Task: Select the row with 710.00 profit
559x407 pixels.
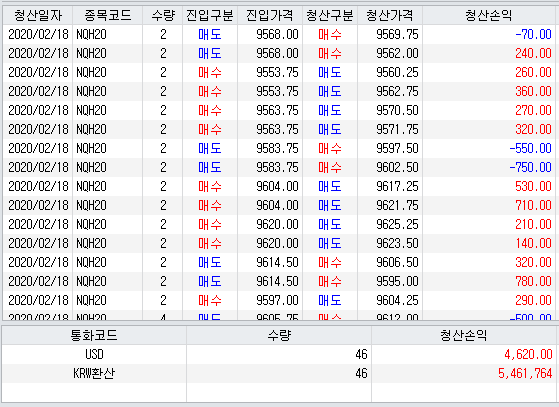Action: [279, 206]
